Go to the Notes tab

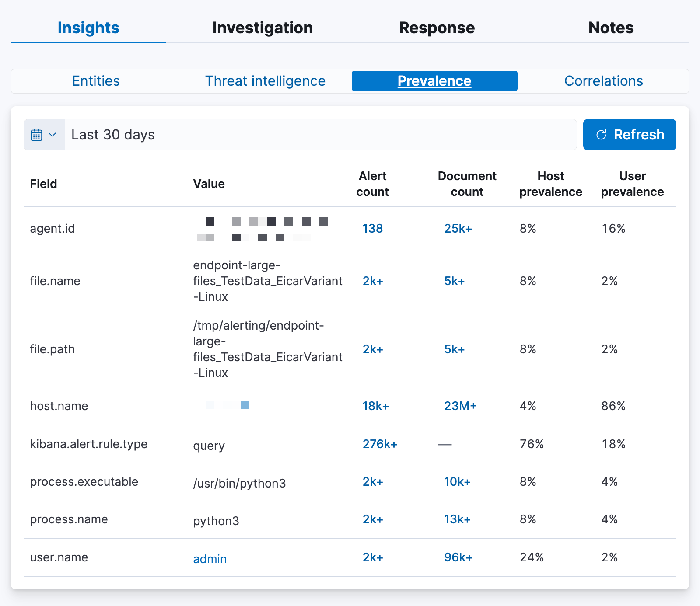611,28
